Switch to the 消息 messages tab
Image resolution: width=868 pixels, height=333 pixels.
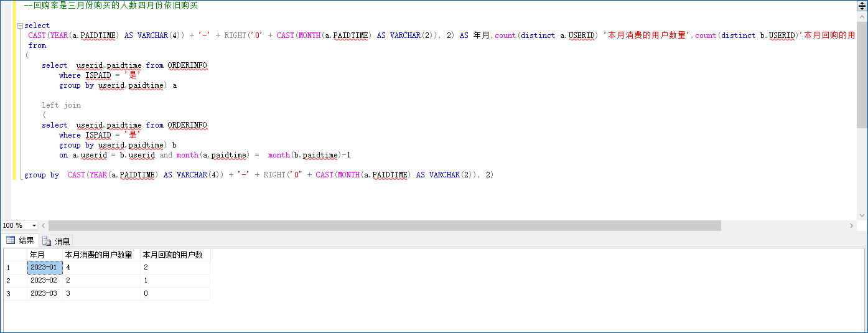[57, 241]
